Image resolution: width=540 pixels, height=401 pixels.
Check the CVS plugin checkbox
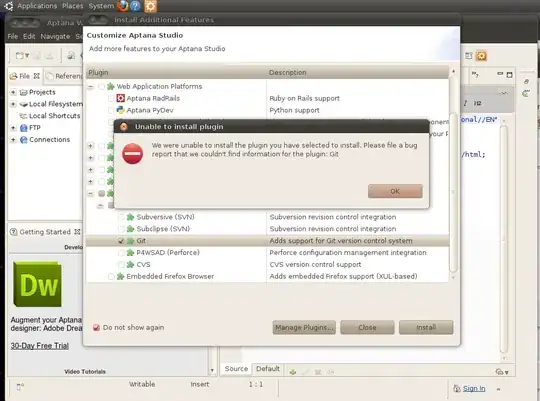pos(121,265)
